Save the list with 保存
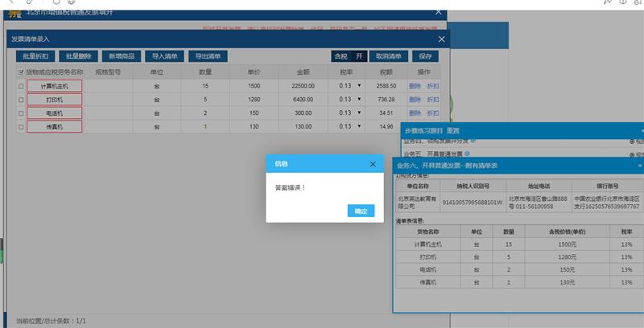Image resolution: width=644 pixels, height=328 pixels. [x=425, y=56]
